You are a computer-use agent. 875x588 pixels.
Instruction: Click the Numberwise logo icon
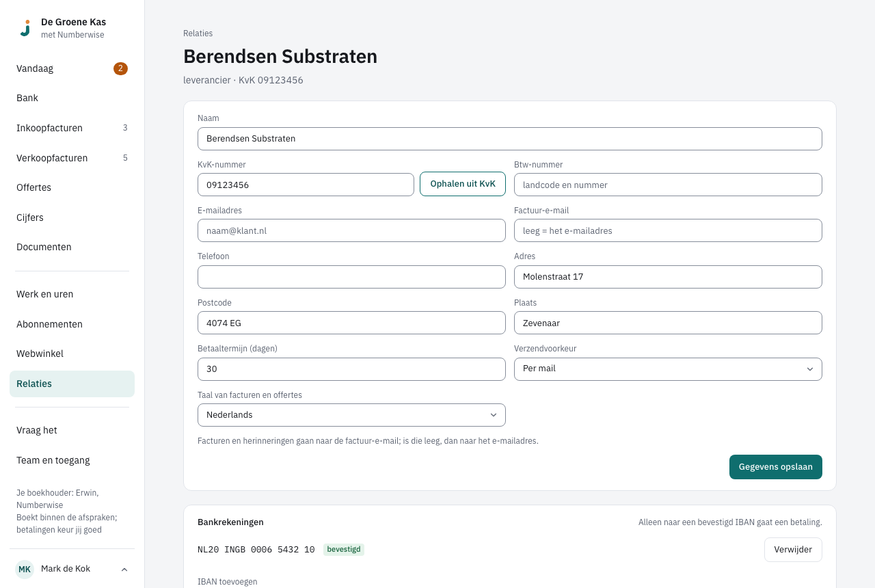point(25,28)
